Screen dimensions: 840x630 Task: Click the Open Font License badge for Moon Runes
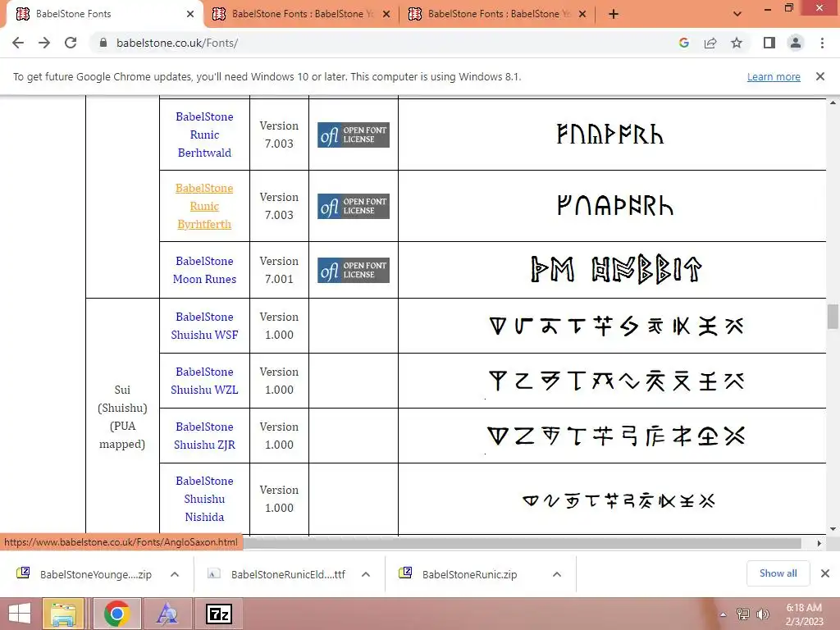point(354,270)
